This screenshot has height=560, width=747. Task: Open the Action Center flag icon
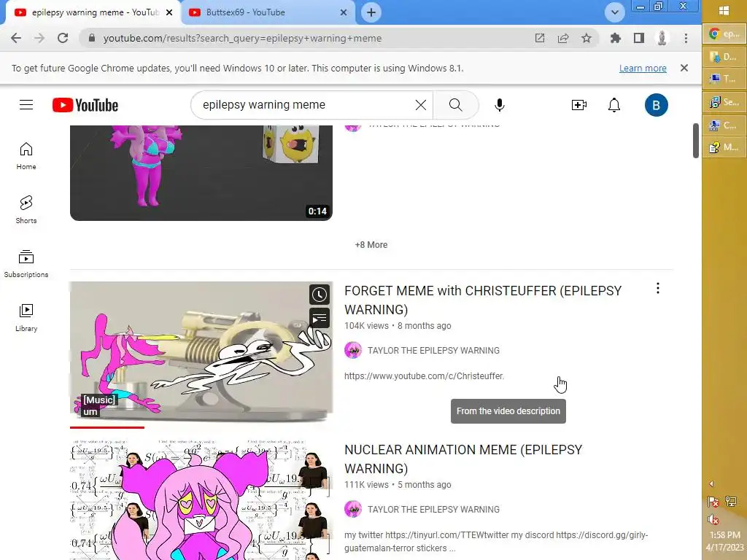(713, 502)
